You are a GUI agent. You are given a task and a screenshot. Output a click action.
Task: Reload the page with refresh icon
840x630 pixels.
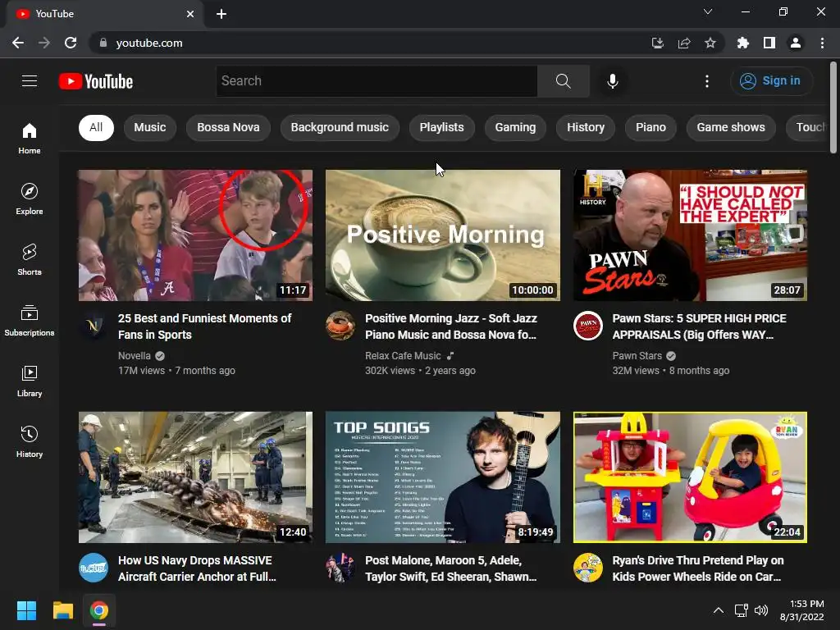[71, 43]
